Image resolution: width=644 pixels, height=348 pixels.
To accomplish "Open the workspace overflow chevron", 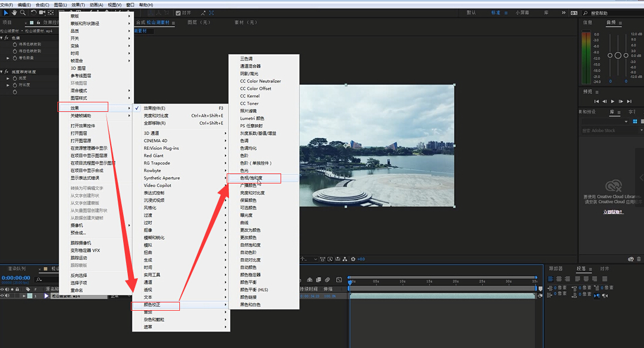I will pos(563,13).
